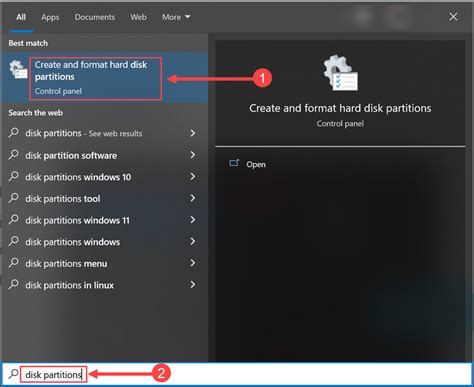Click search icon beside 'disk partitions windows 11'
474x387 pixels.
click(x=14, y=220)
